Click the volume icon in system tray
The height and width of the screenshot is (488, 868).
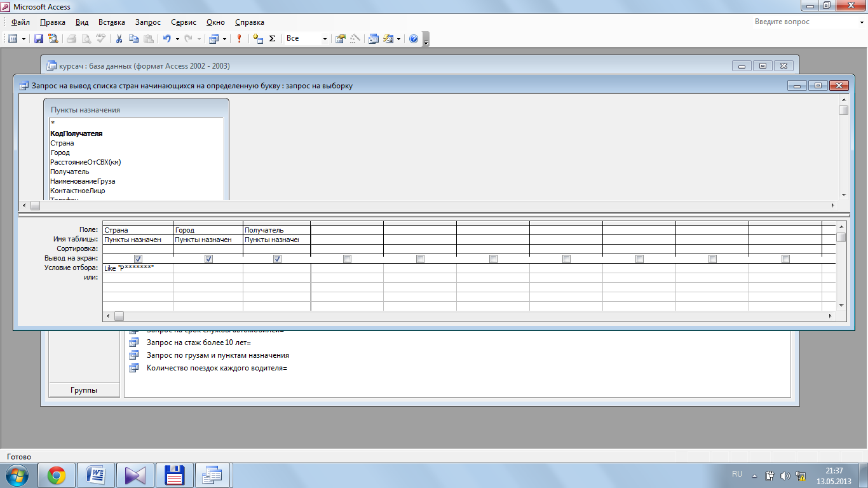[784, 475]
